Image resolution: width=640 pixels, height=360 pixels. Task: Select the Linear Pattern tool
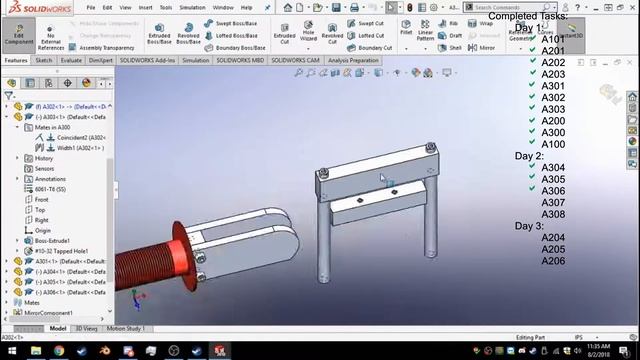(x=425, y=30)
